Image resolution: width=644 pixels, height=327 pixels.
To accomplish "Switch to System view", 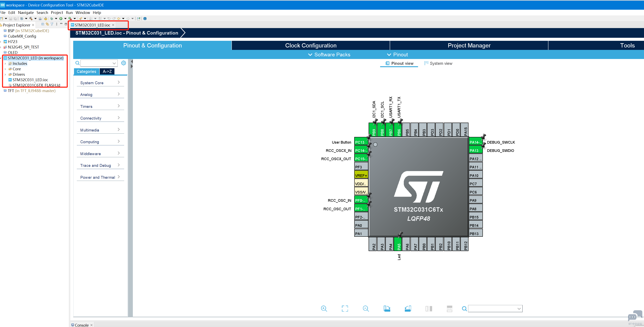I will pyautogui.click(x=438, y=63).
